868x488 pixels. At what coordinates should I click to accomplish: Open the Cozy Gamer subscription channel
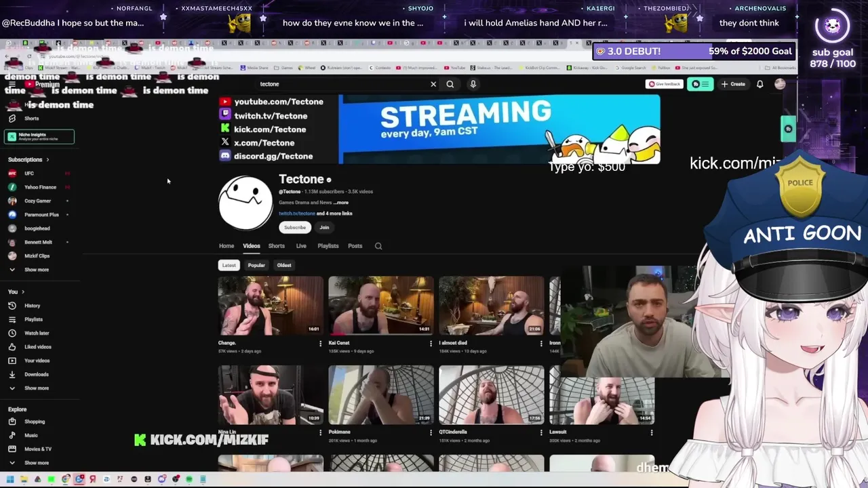37,201
